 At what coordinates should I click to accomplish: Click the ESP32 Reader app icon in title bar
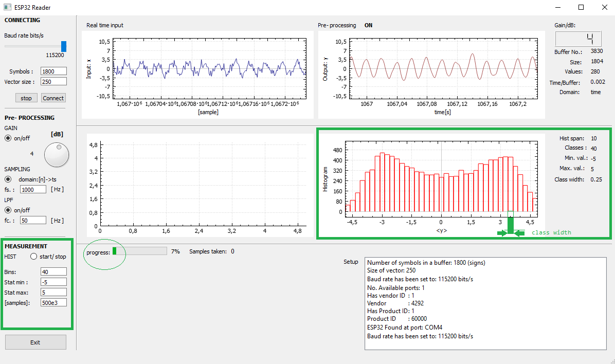click(x=7, y=7)
